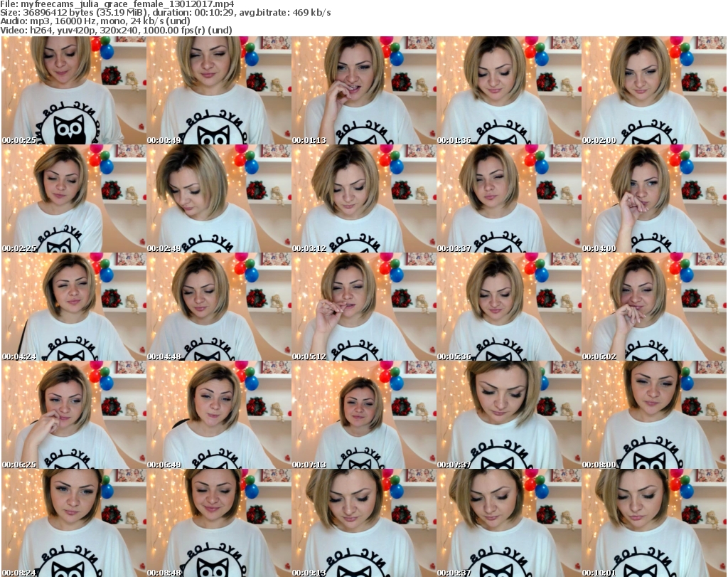Image resolution: width=728 pixels, height=577 pixels.
Task: Pick the thumbnail marked 00:08:24
Action: pos(74,523)
